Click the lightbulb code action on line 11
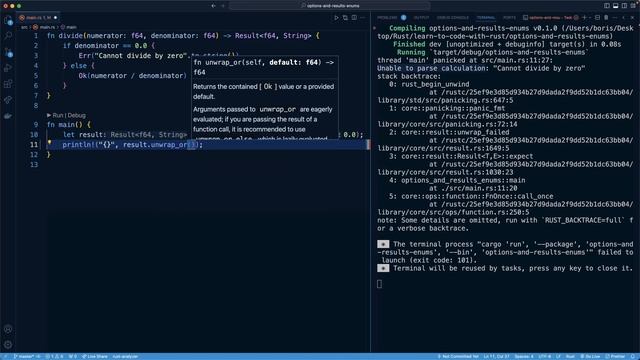Screen dimensions: 640x360 (49, 143)
